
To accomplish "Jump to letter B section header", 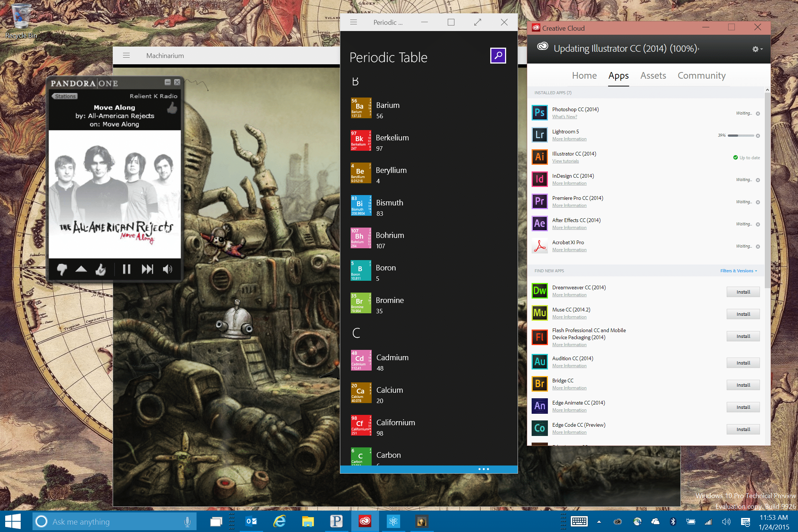I will point(355,81).
